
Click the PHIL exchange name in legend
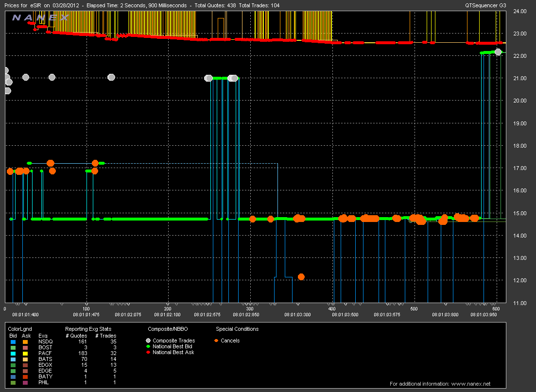43,382
